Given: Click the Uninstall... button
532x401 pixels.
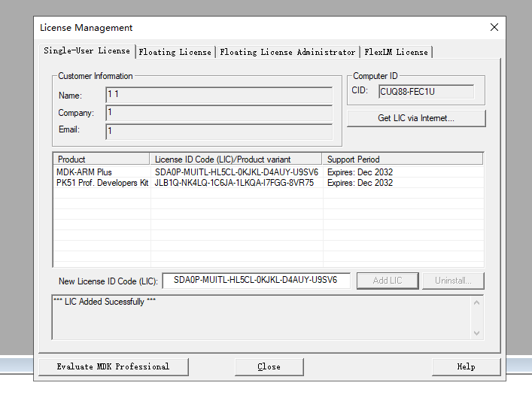Looking at the screenshot, I should 453,281.
